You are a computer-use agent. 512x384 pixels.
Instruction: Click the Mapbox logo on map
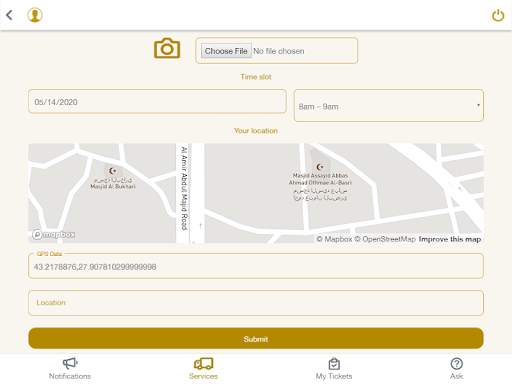tap(54, 235)
